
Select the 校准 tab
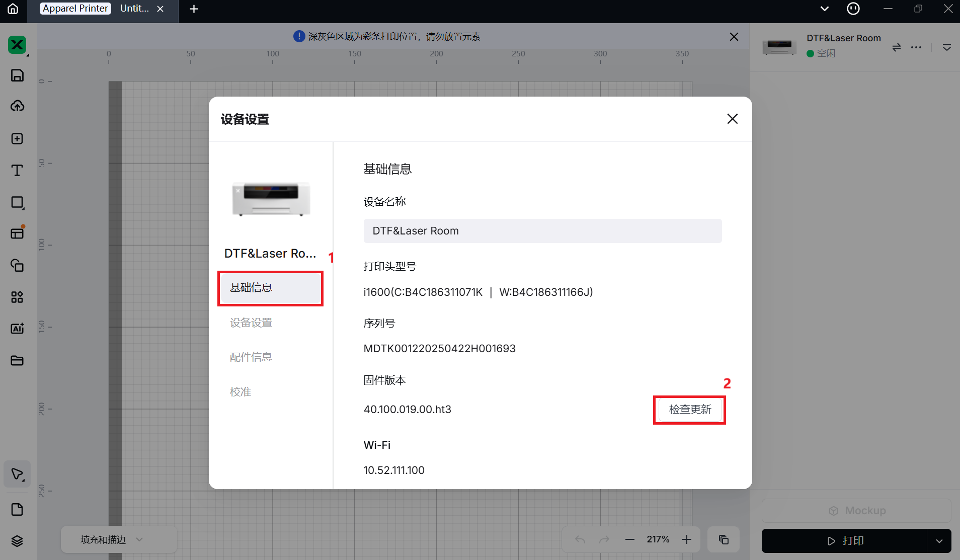[x=241, y=392]
